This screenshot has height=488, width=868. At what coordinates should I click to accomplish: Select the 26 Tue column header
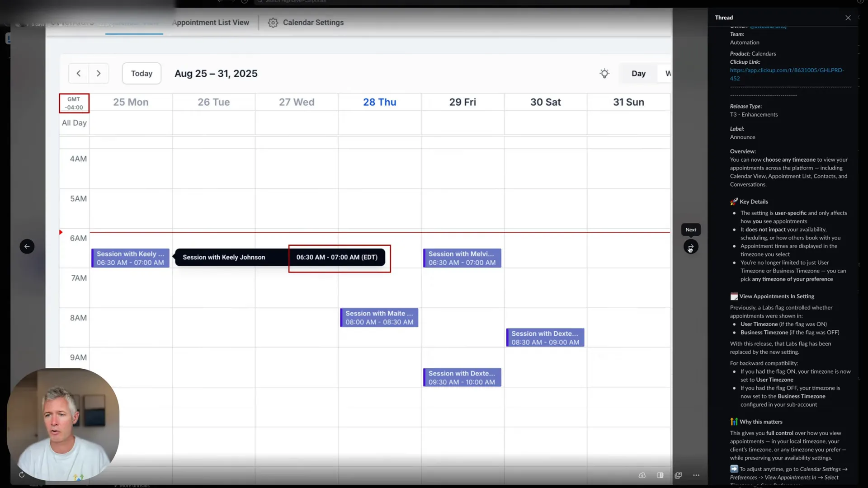point(214,102)
